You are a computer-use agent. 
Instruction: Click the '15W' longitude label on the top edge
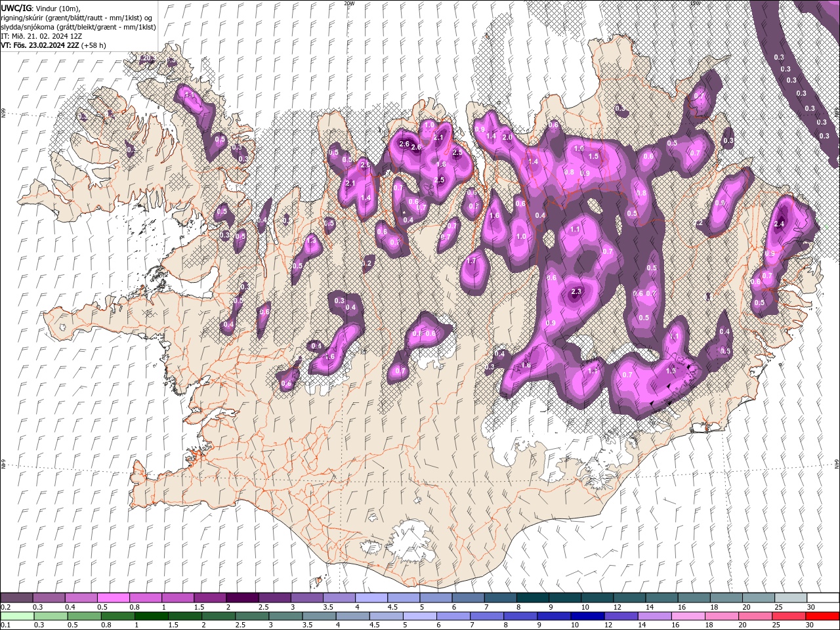(x=696, y=3)
